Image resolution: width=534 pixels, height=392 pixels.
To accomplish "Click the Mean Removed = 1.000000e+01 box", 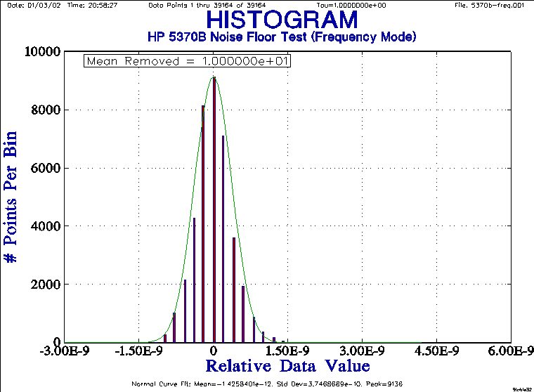I will click(187, 61).
